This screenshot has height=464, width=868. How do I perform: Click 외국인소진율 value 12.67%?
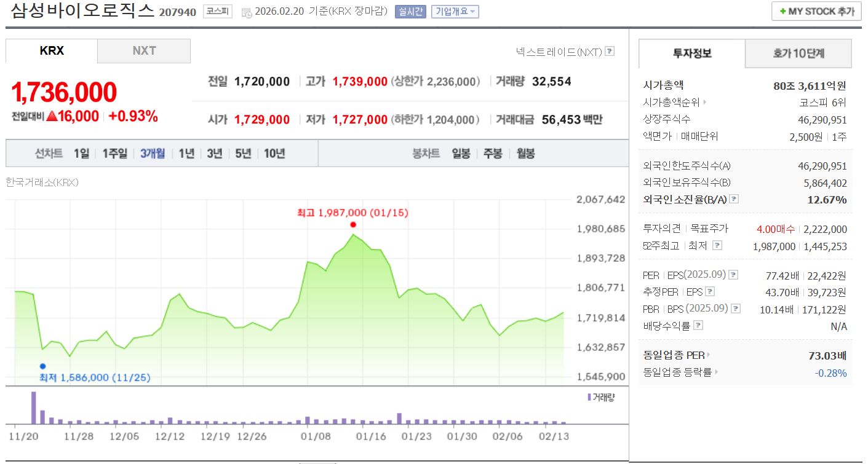coord(827,200)
